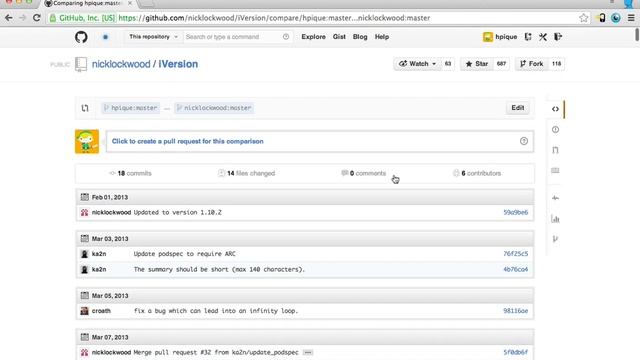Open the Network branch icon in the repo sidebar
The image size is (640, 360).
click(x=555, y=239)
